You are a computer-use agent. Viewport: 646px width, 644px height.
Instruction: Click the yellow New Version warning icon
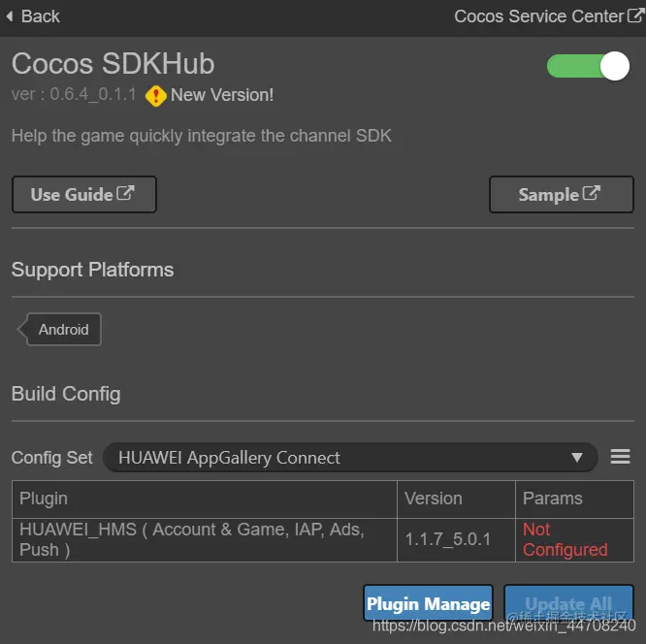[156, 96]
